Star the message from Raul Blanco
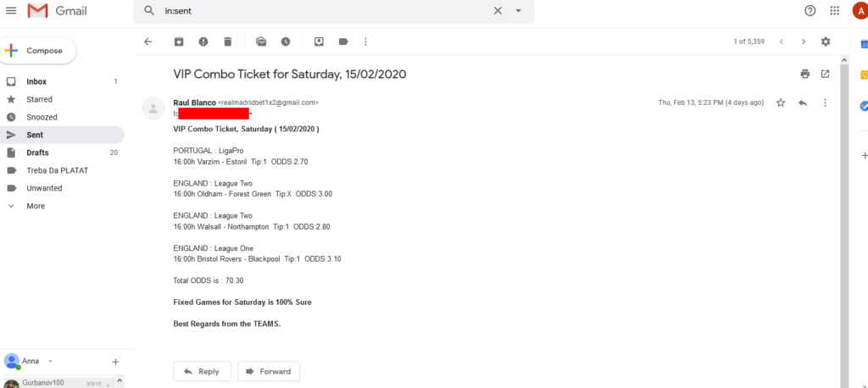The image size is (868, 388). point(781,103)
